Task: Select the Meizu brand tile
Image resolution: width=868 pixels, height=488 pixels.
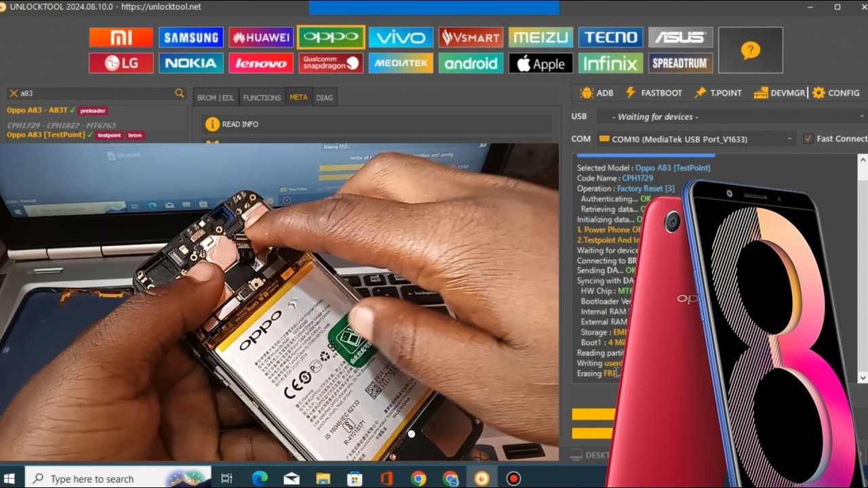Action: [540, 37]
